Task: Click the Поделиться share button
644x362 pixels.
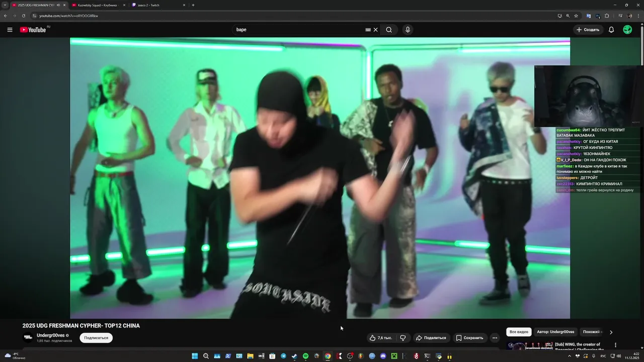Action: click(431, 338)
